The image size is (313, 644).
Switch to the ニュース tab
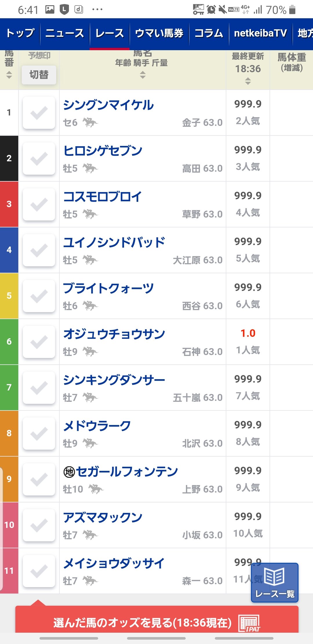coord(65,33)
